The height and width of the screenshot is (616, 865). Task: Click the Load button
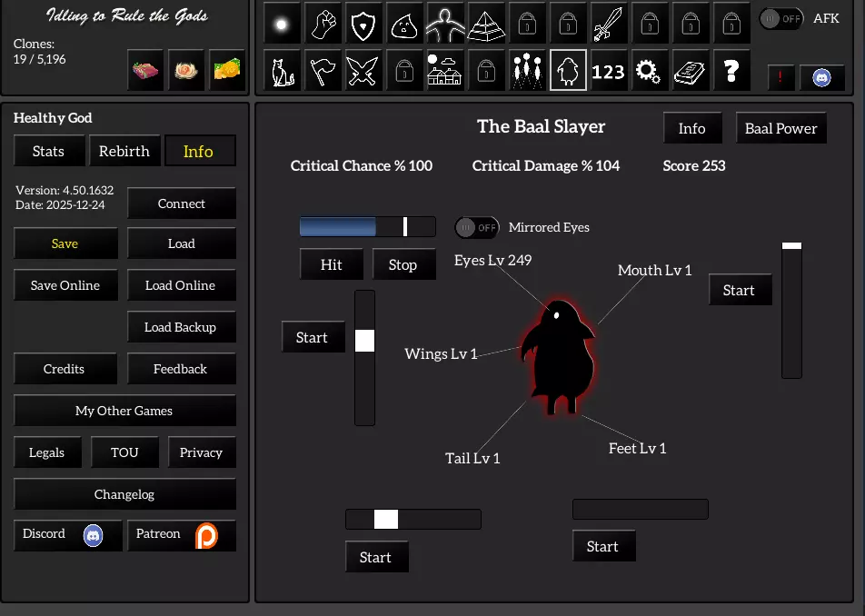coord(182,243)
